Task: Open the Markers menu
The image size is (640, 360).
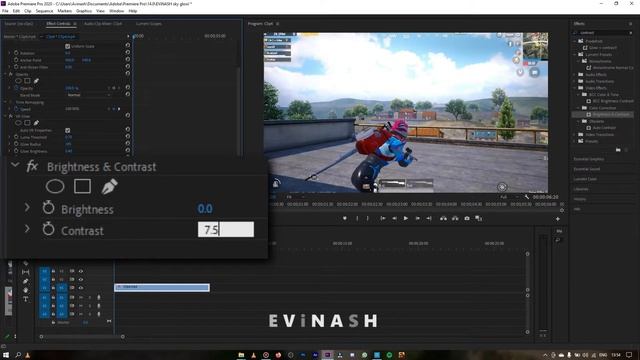Action: 64,11
